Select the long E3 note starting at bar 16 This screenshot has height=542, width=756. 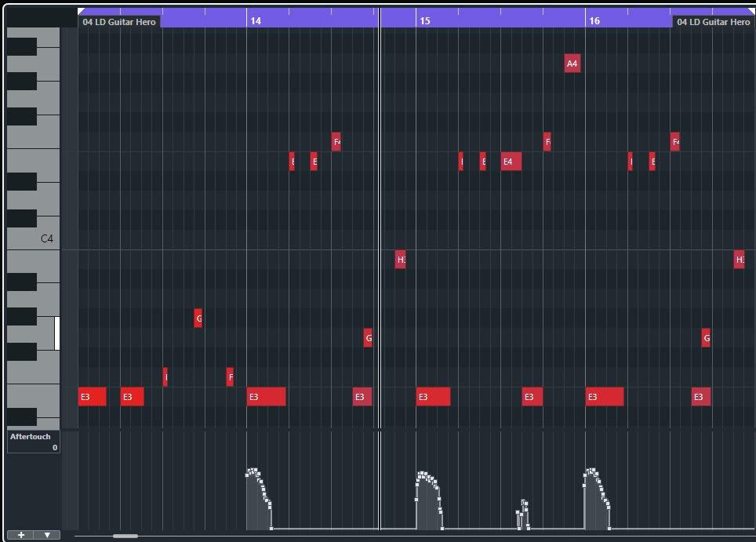point(604,397)
